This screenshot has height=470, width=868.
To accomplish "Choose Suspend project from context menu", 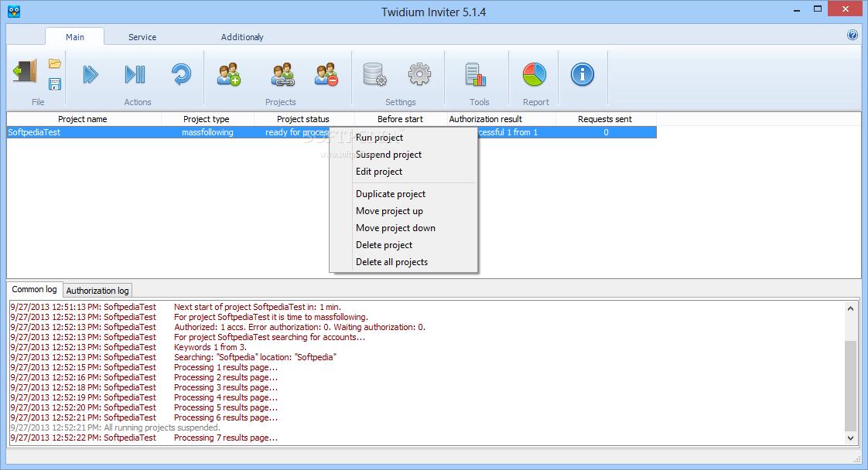I will (388, 155).
